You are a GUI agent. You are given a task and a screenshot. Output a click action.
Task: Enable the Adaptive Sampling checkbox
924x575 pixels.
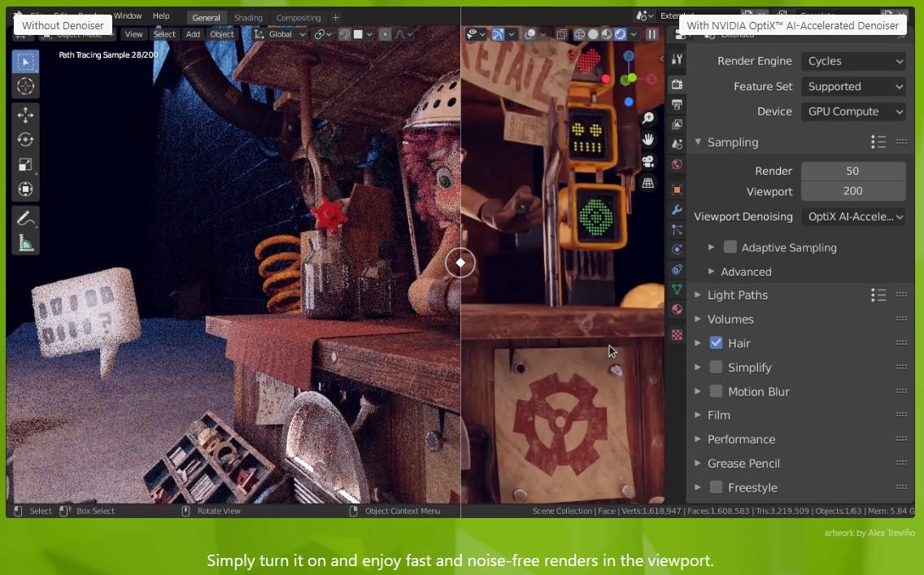click(x=730, y=247)
